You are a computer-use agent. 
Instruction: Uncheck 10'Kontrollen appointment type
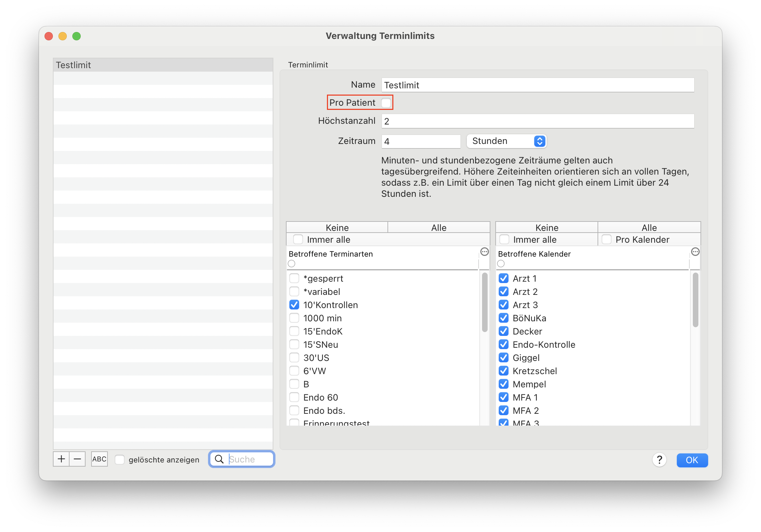tap(294, 305)
